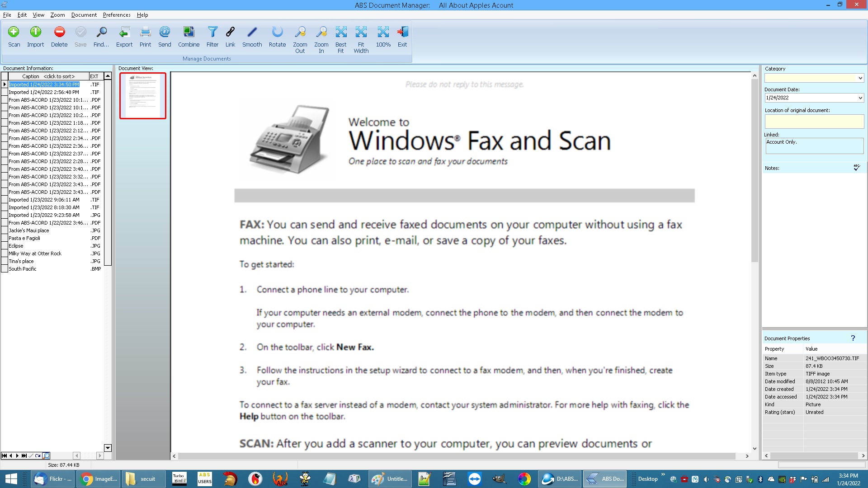Open the Help menu
This screenshot has width=868, height=488.
pos(142,15)
